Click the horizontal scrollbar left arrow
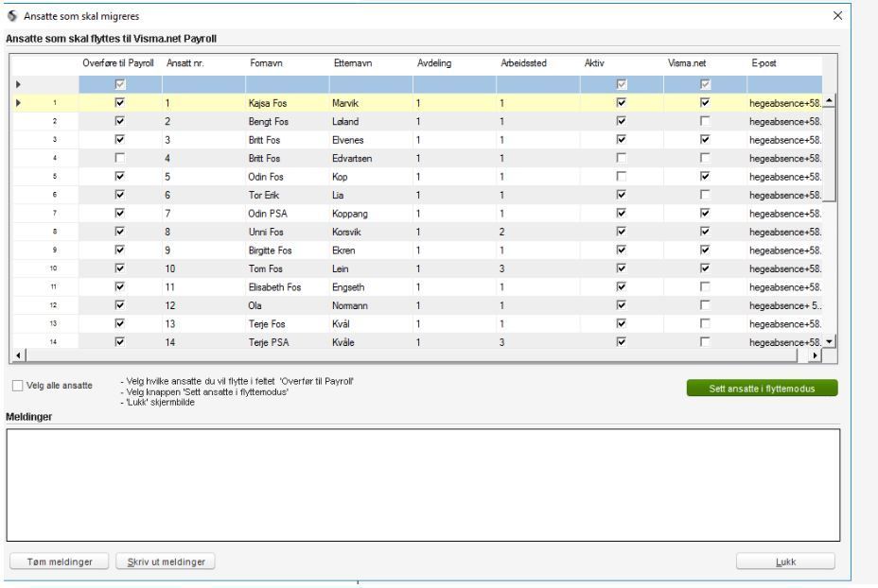This screenshot has width=878, height=588. pyautogui.click(x=19, y=355)
